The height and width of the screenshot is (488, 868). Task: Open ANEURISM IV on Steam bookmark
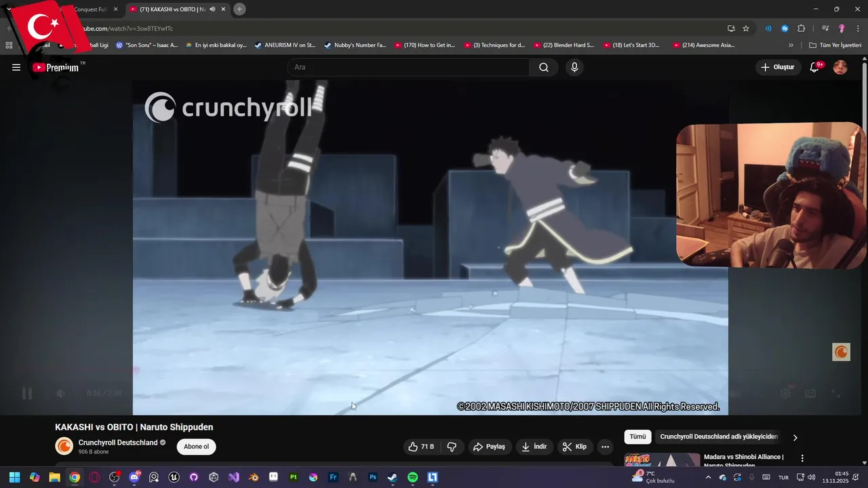(x=285, y=45)
